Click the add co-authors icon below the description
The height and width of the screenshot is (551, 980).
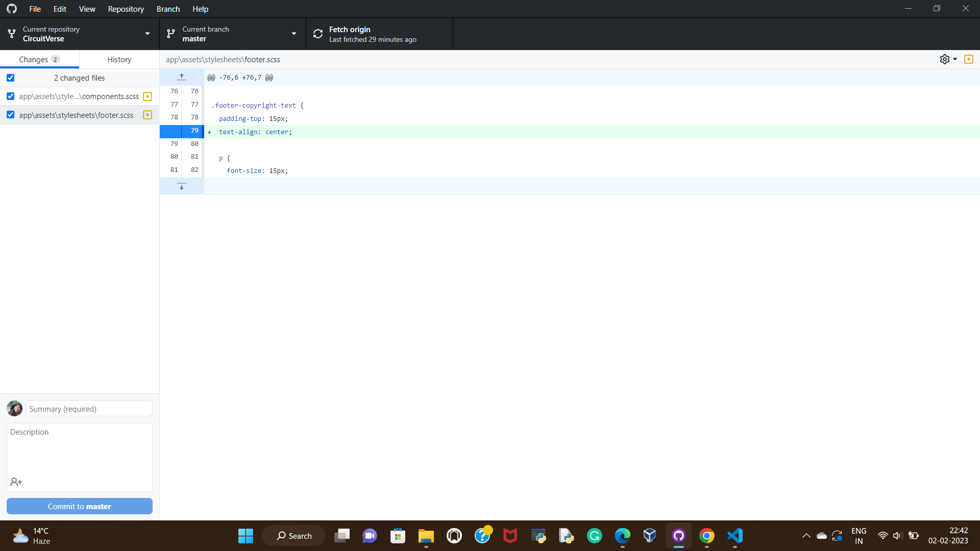pyautogui.click(x=16, y=482)
